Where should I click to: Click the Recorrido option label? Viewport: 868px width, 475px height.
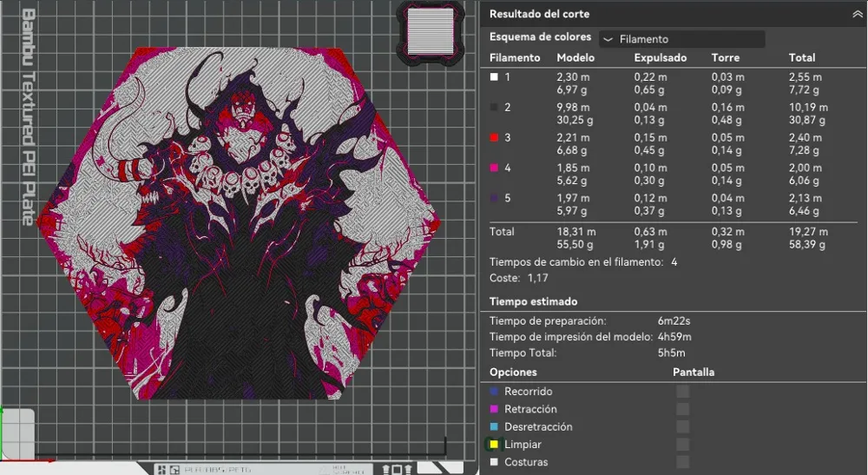pos(528,392)
